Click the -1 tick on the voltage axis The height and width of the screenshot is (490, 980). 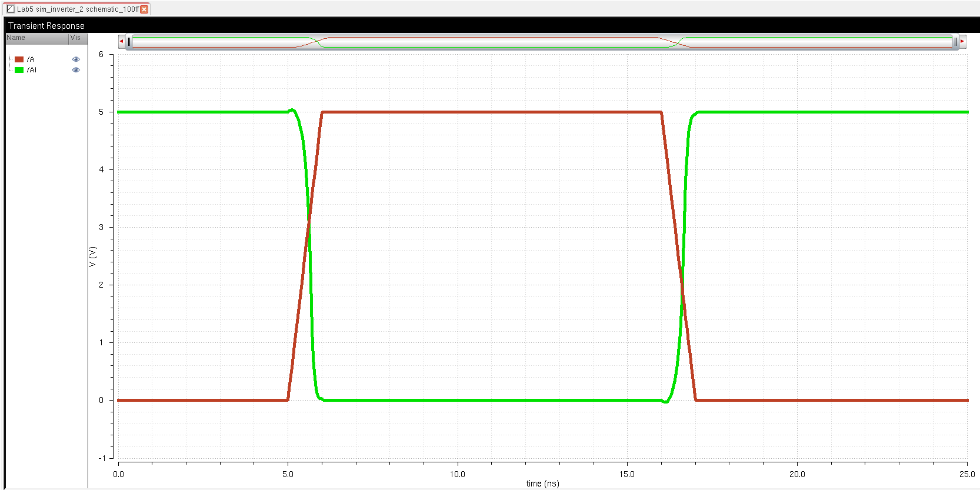[101, 458]
